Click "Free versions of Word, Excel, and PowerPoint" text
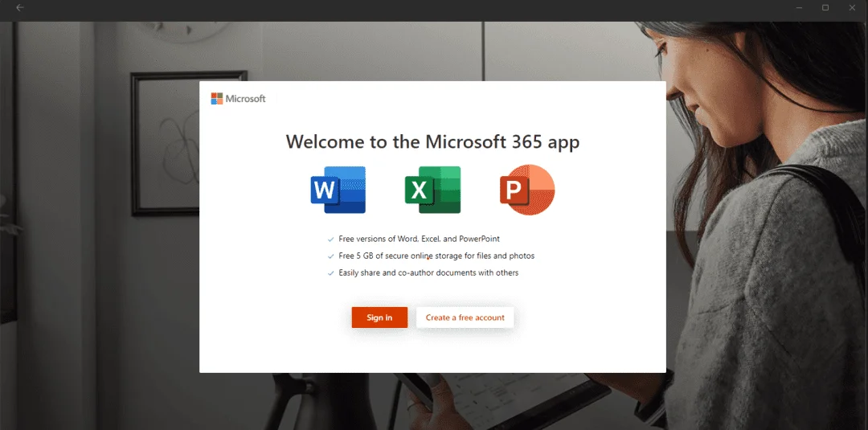The width and height of the screenshot is (868, 430). (419, 239)
